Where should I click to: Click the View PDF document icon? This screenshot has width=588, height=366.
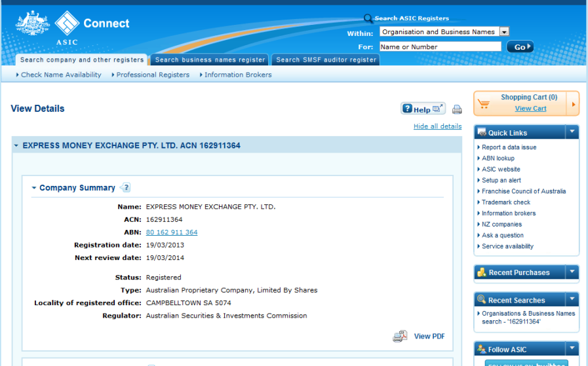coord(400,337)
